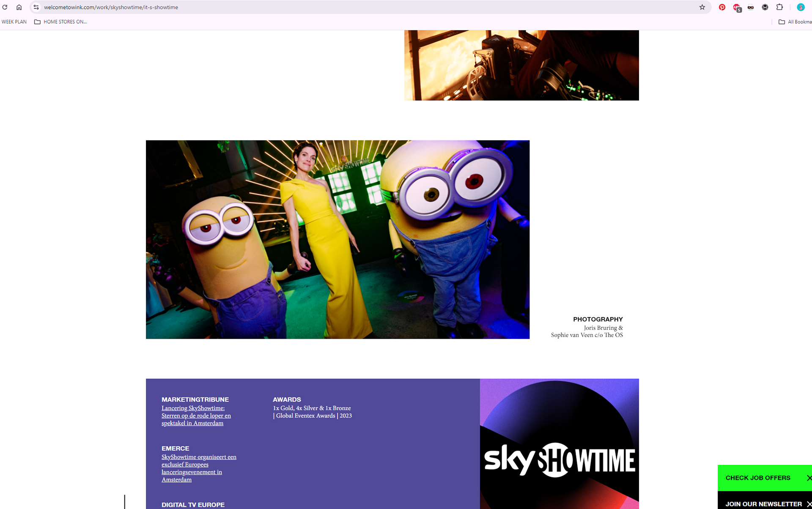The width and height of the screenshot is (812, 509).
Task: Open site information icon in address bar
Action: pyautogui.click(x=36, y=7)
